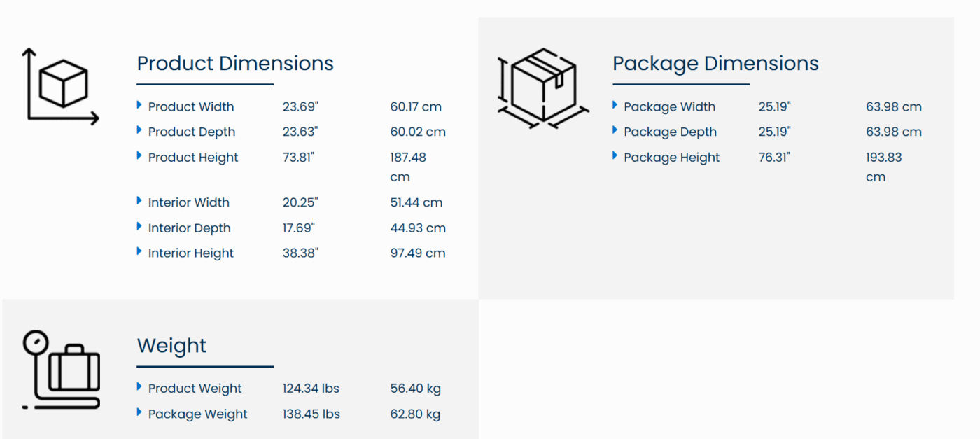This screenshot has height=439, width=980.
Task: Click the 187.48 cm product height value
Action: tap(408, 167)
